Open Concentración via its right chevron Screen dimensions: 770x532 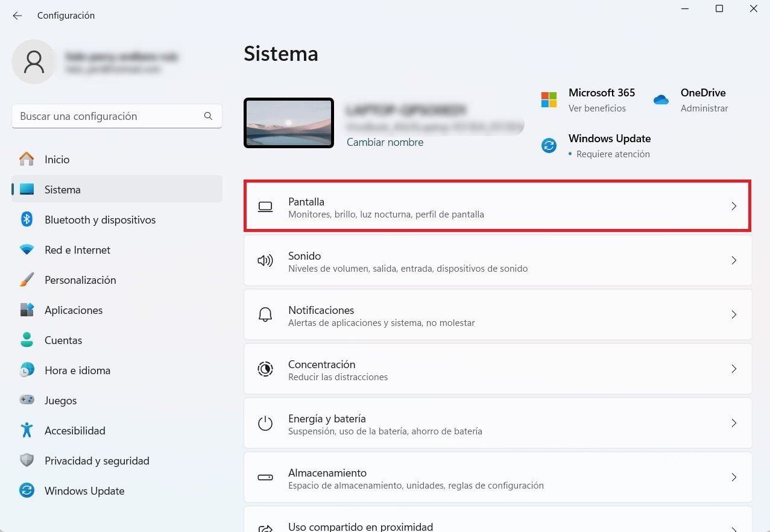tap(734, 369)
